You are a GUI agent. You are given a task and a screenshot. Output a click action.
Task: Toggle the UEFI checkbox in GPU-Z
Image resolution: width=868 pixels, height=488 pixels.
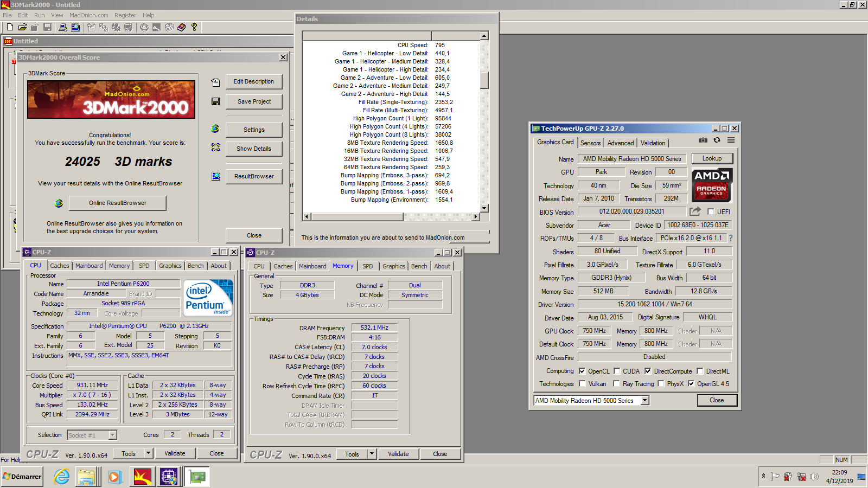[711, 212]
